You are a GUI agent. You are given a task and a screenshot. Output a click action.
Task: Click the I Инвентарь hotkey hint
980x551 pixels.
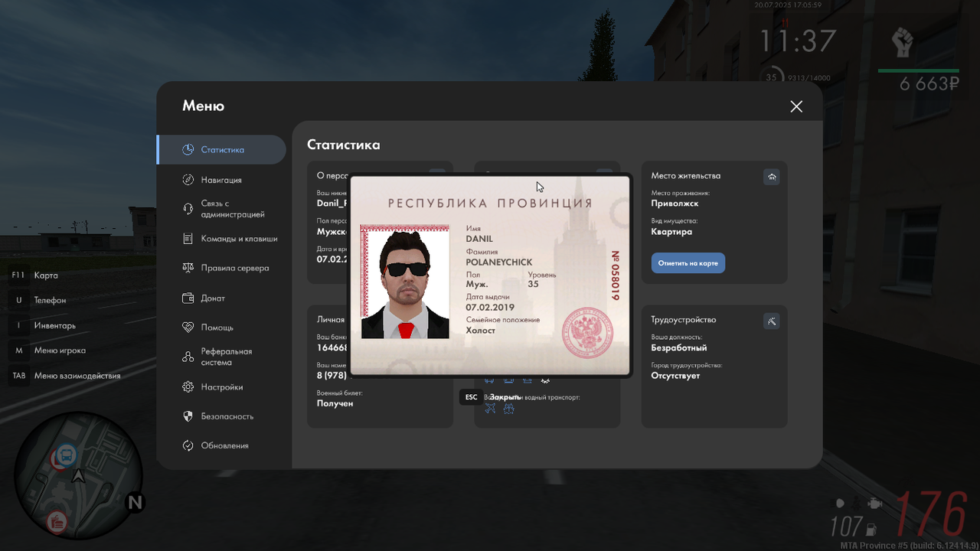[43, 325]
